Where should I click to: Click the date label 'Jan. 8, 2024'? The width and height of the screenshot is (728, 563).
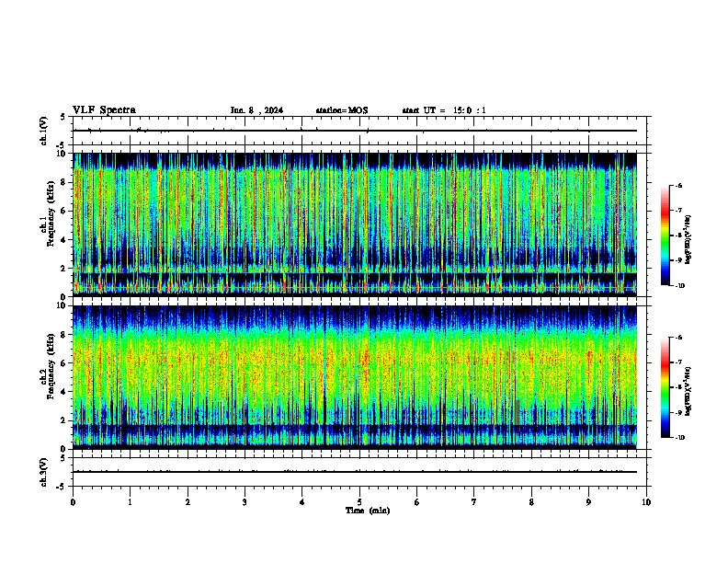point(256,110)
